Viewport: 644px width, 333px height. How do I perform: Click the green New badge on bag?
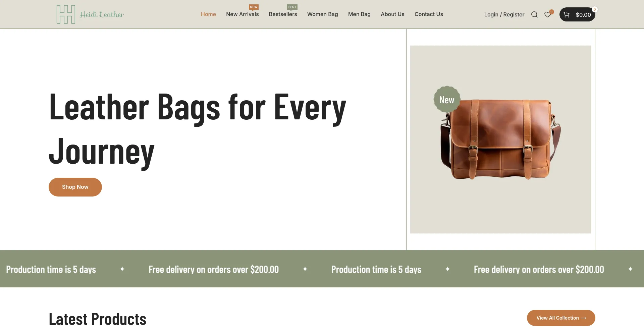coord(447,100)
